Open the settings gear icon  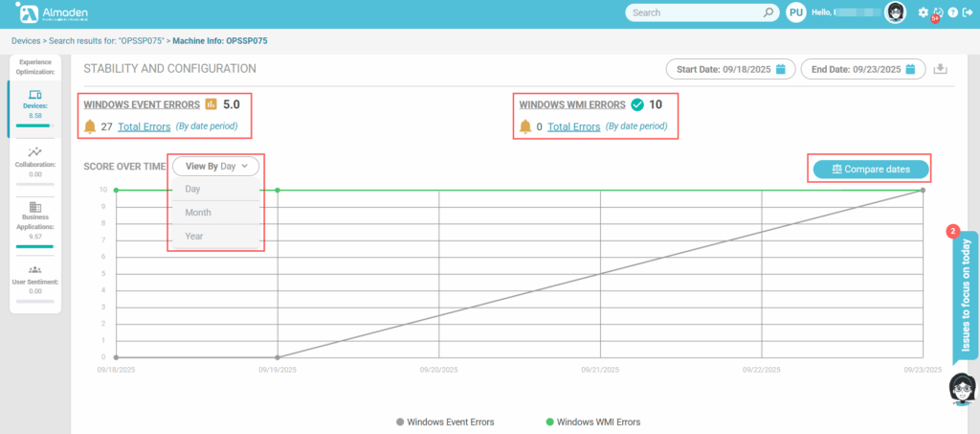pyautogui.click(x=923, y=12)
